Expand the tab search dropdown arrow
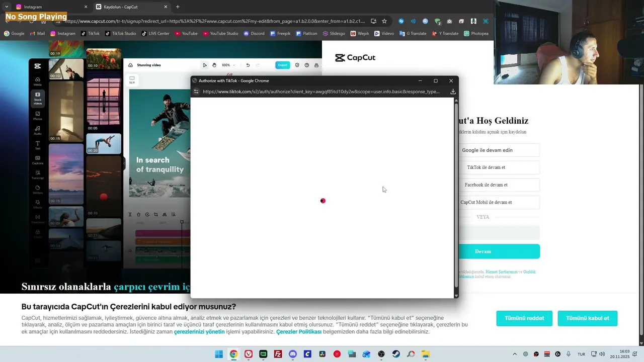Screen dimensions: 644x362 pos(7,7)
